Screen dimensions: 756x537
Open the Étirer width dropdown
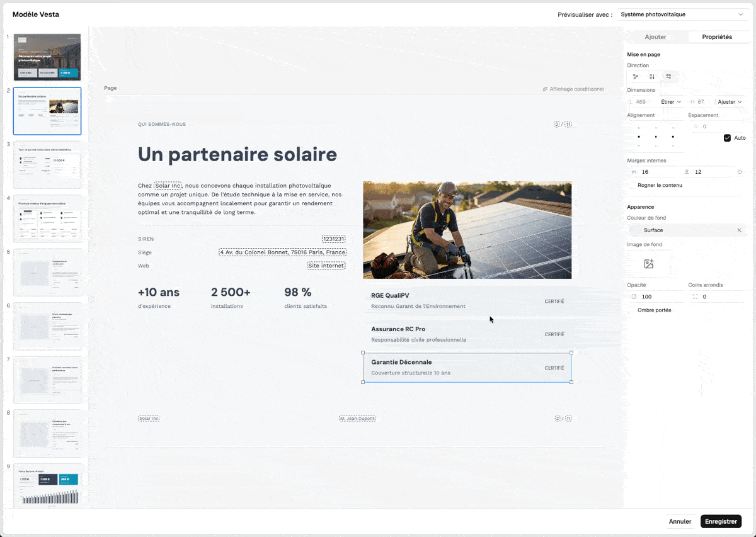pyautogui.click(x=670, y=102)
